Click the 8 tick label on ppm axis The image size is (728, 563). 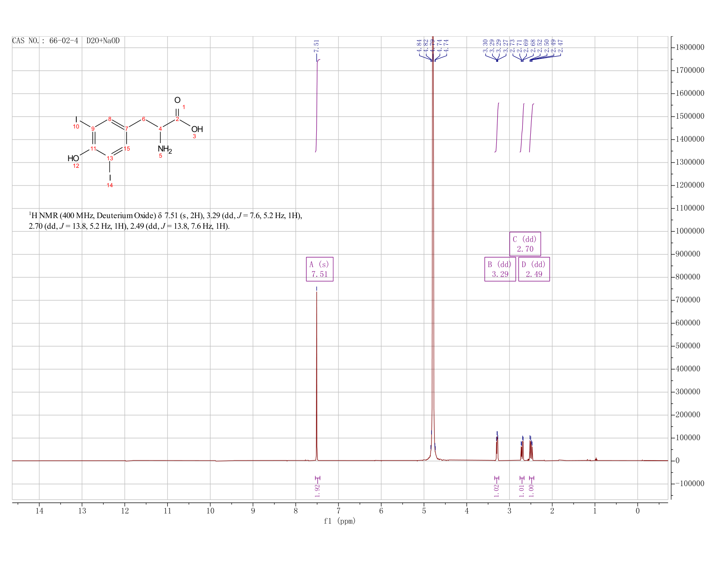[296, 511]
